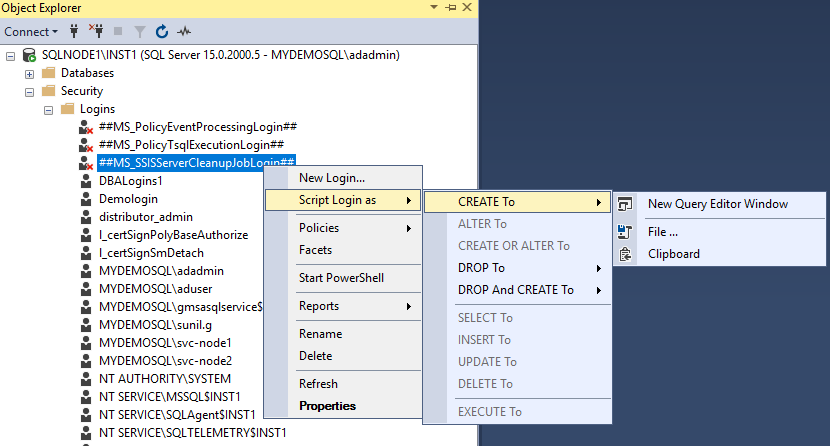This screenshot has height=446, width=830.
Task: Collapse the SQLNODE1\INST1 server node
Action: point(11,56)
